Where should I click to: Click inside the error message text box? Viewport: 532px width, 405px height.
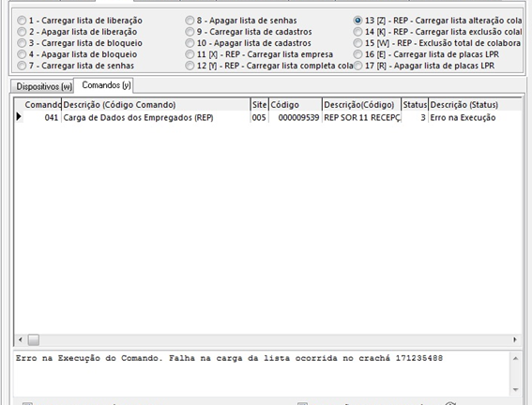262,373
